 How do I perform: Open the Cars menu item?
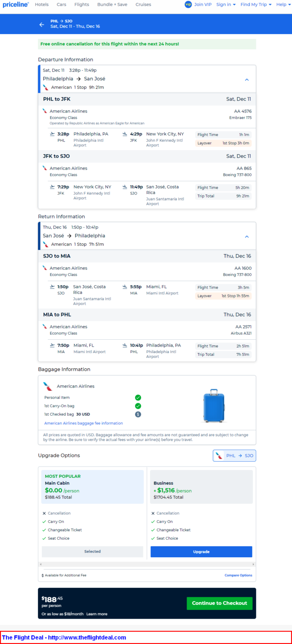pyautogui.click(x=61, y=4)
